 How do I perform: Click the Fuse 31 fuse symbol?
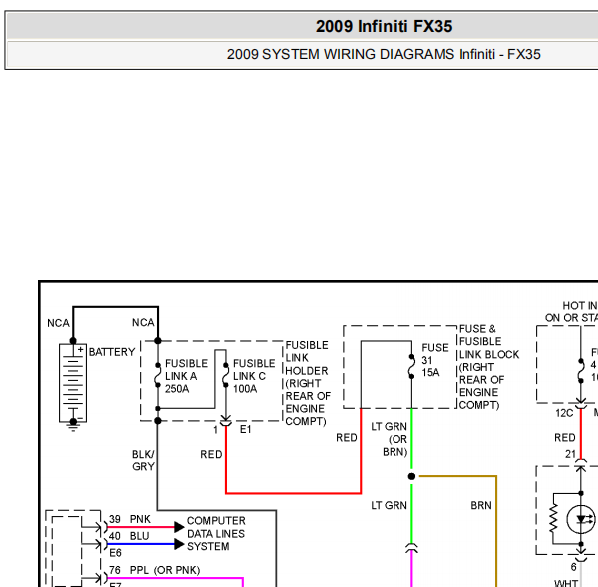411,367
